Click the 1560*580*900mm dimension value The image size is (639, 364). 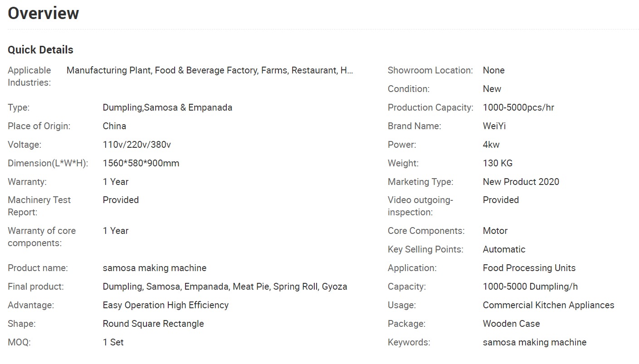(141, 163)
